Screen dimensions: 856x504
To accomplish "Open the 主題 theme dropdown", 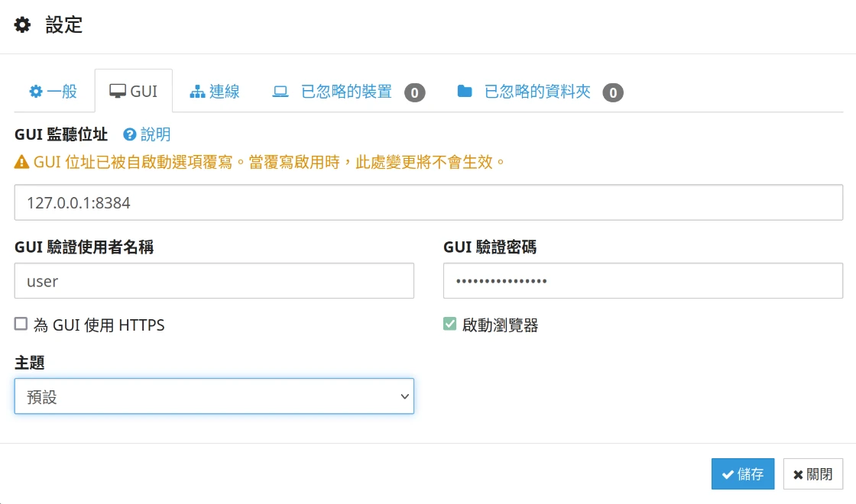I will [x=214, y=396].
